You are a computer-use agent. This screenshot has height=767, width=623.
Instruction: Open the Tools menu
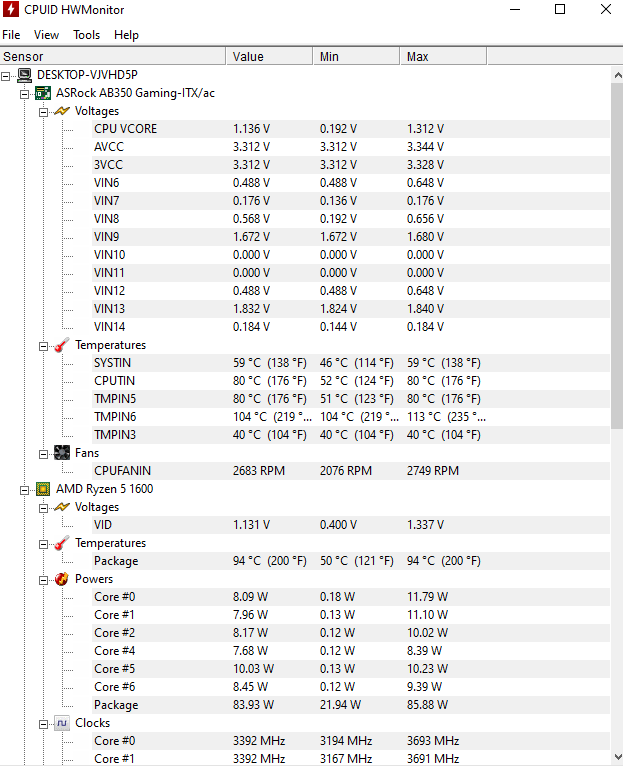click(x=87, y=35)
